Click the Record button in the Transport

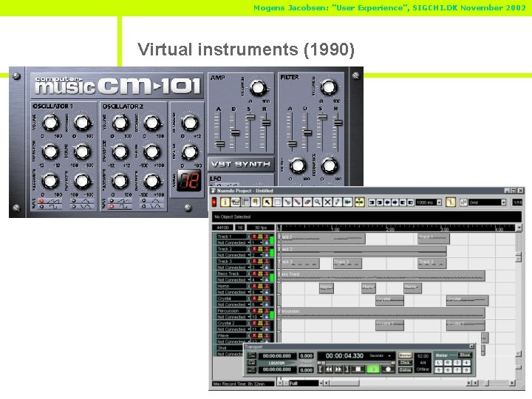388,369
